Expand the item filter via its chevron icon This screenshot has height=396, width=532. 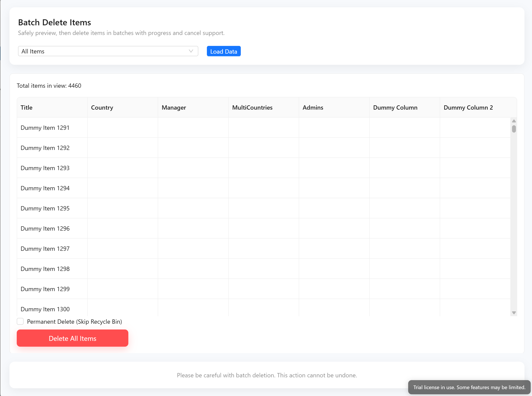(191, 51)
